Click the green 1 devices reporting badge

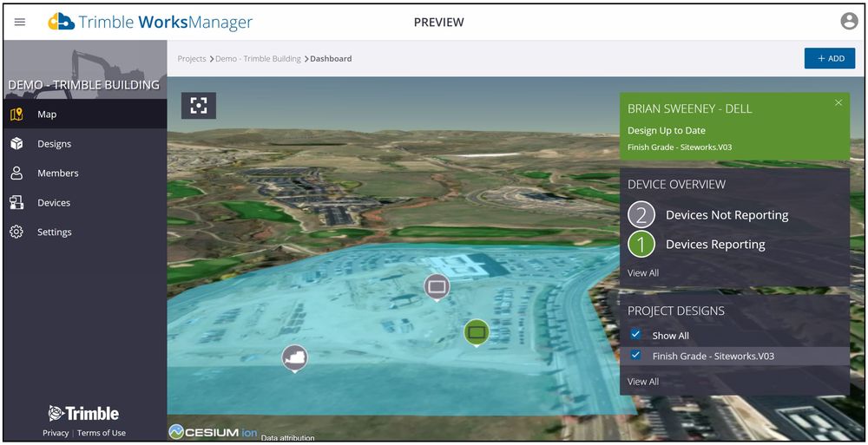click(x=641, y=244)
